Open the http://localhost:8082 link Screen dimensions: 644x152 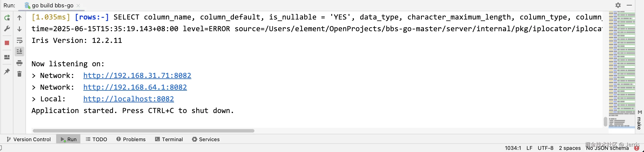128,99
